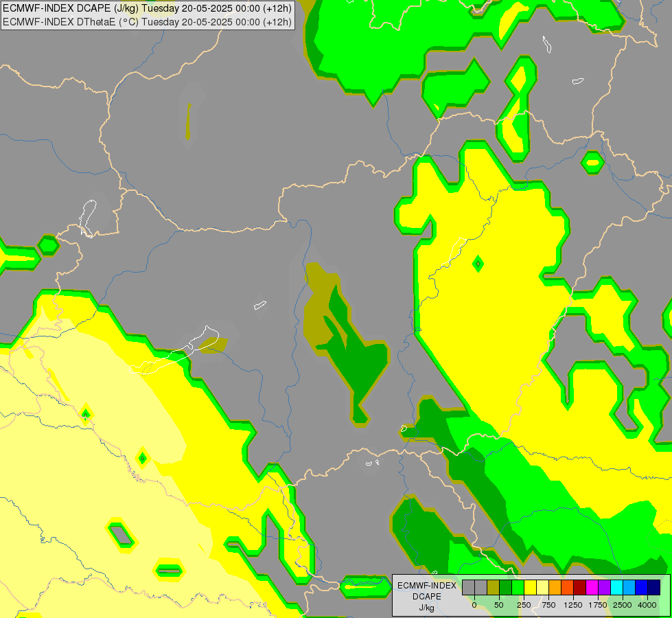Viewport: 672px width, 618px height.
Task: Click the dark green legend swatch
Action: coord(505,587)
